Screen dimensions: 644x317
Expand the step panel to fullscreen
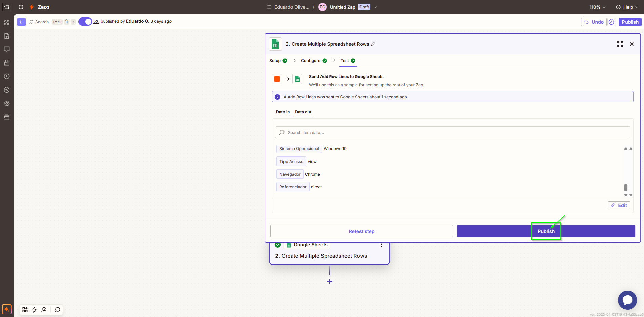point(620,44)
